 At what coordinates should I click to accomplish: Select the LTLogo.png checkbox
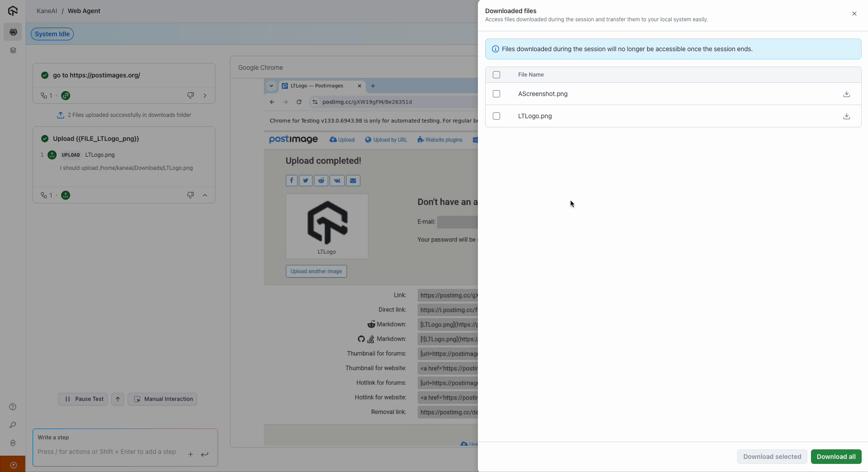click(x=496, y=116)
